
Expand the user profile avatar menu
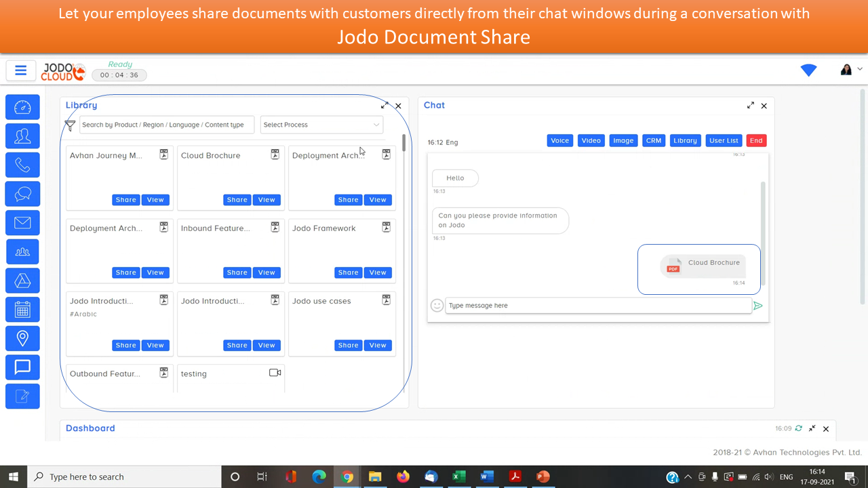coord(850,70)
